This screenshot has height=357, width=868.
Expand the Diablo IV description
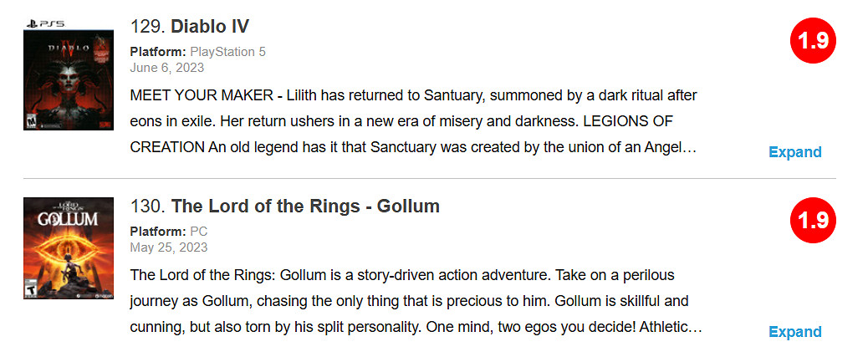click(x=794, y=152)
